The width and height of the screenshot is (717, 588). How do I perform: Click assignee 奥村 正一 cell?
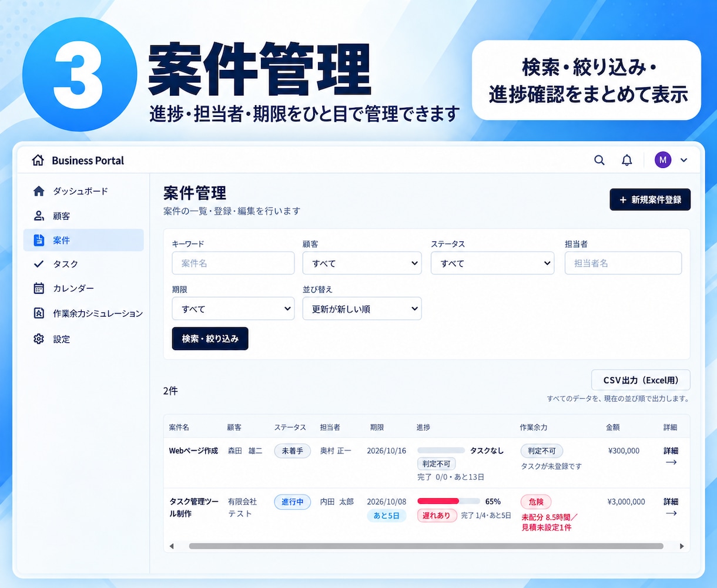336,451
